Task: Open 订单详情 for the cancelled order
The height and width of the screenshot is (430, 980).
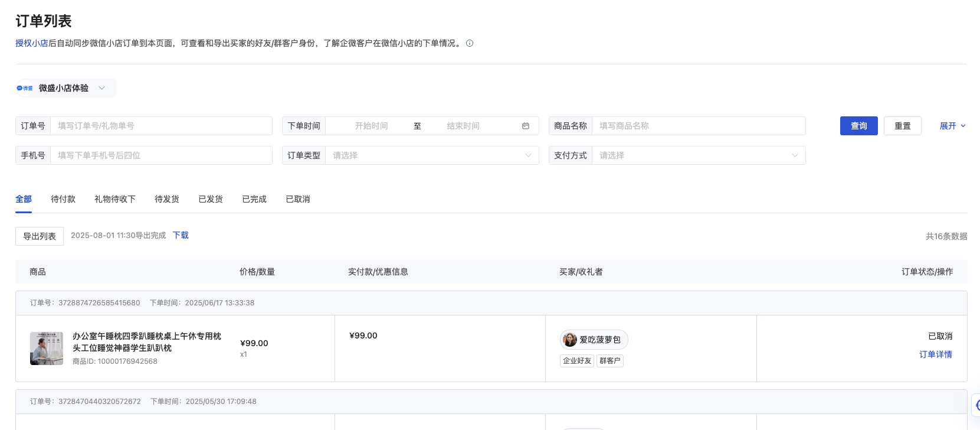Action: (x=936, y=354)
